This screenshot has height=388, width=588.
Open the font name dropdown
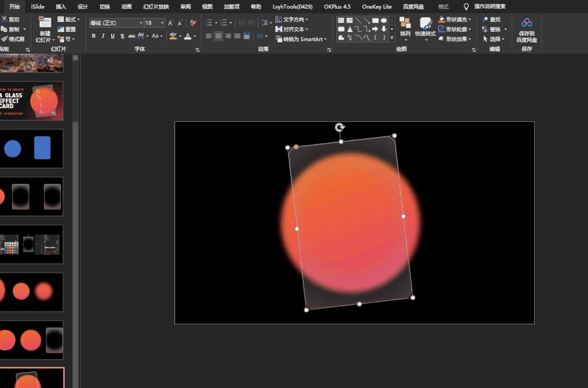[x=140, y=23]
